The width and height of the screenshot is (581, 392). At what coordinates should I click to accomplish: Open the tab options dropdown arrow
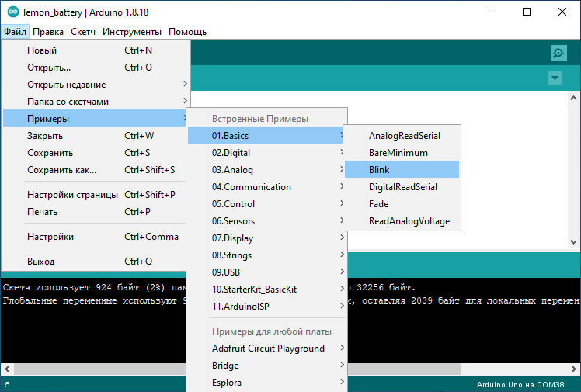pyautogui.click(x=555, y=78)
